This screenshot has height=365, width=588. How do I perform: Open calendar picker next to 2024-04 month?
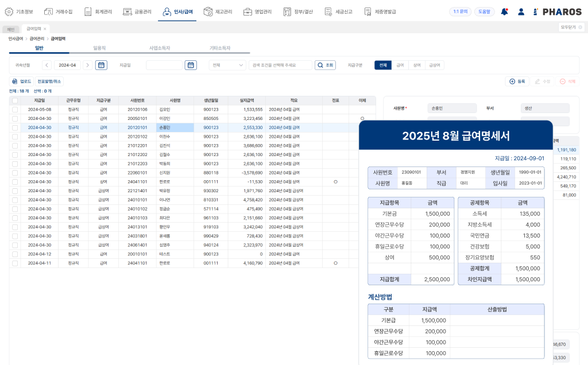[x=101, y=65]
